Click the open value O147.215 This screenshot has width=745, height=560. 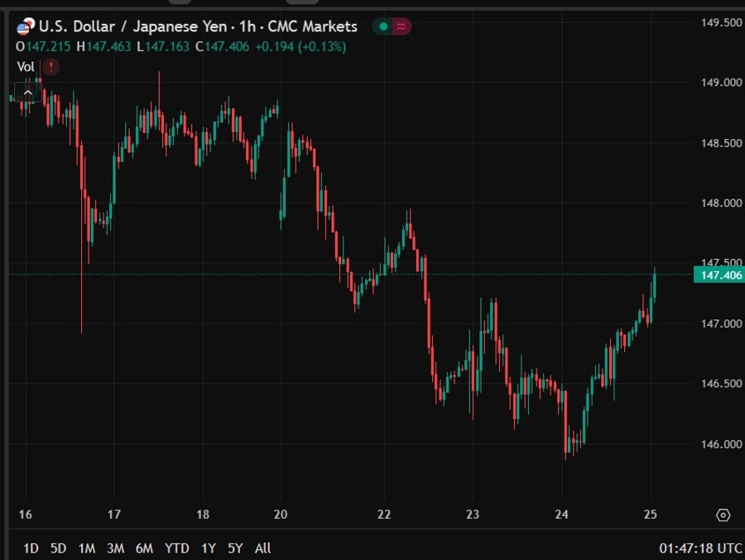[43, 47]
